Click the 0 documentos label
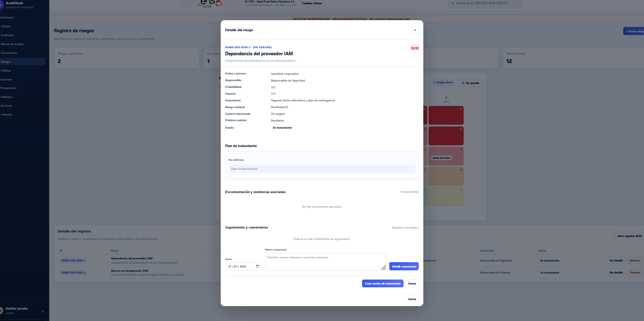Image resolution: width=644 pixels, height=321 pixels. pyautogui.click(x=409, y=192)
